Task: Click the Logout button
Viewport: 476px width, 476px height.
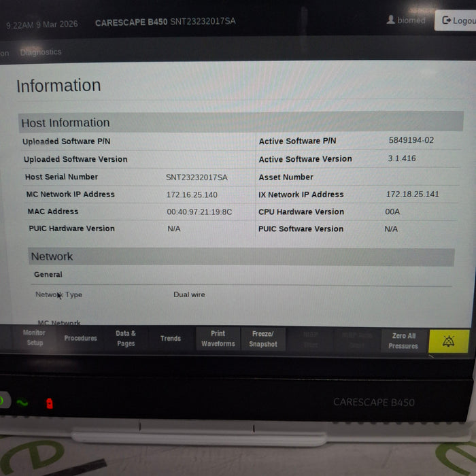Action: coord(456,20)
